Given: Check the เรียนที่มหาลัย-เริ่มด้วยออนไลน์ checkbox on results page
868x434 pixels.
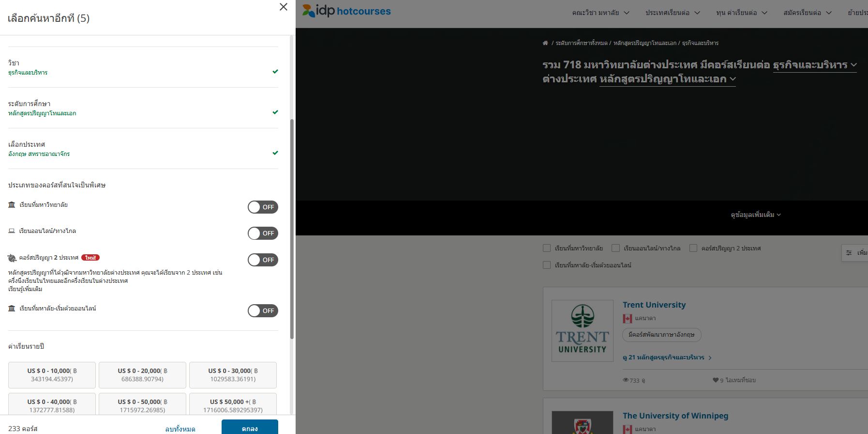Looking at the screenshot, I should (547, 265).
